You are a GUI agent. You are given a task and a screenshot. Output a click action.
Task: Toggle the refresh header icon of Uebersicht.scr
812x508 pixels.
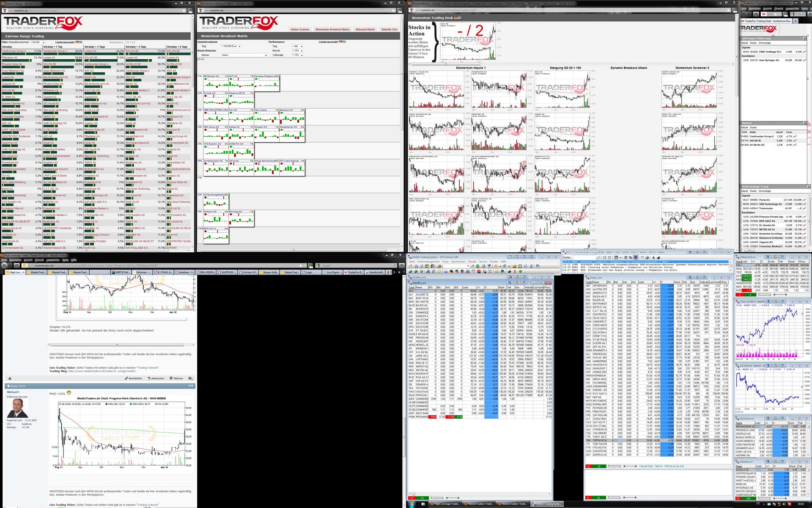[782, 257]
